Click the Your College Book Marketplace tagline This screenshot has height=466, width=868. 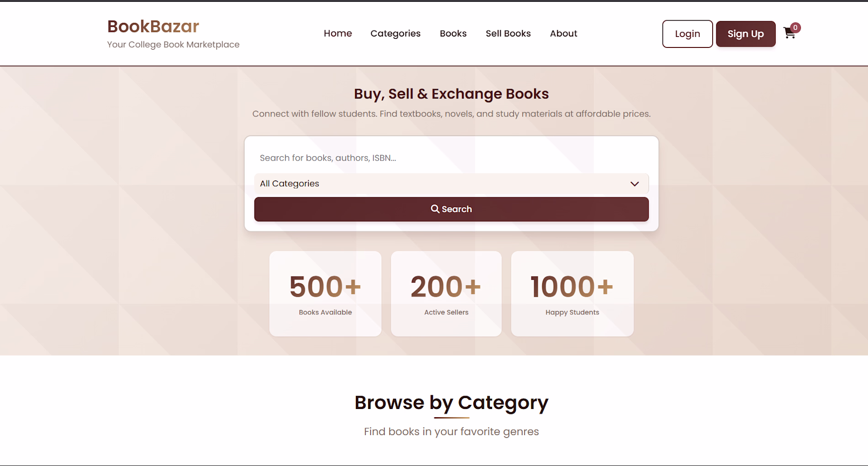point(173,45)
